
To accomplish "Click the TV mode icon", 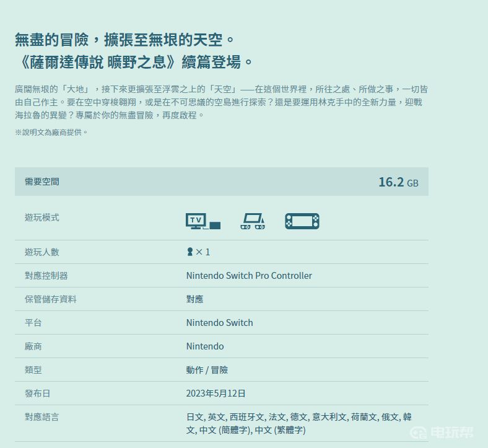I will (x=203, y=221).
